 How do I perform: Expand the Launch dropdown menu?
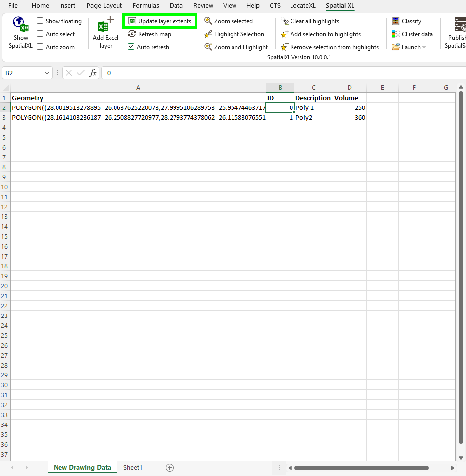[409, 47]
